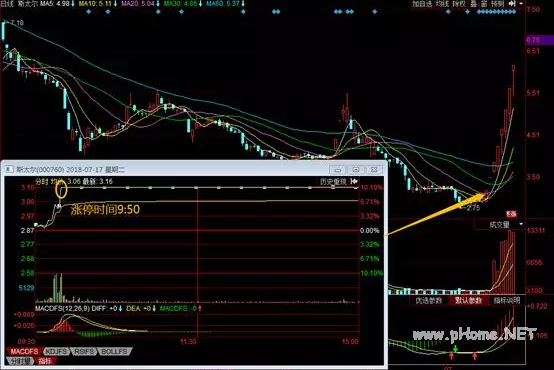Click the 优选参数 optimized parameters option
The image size is (554, 370).
(429, 300)
